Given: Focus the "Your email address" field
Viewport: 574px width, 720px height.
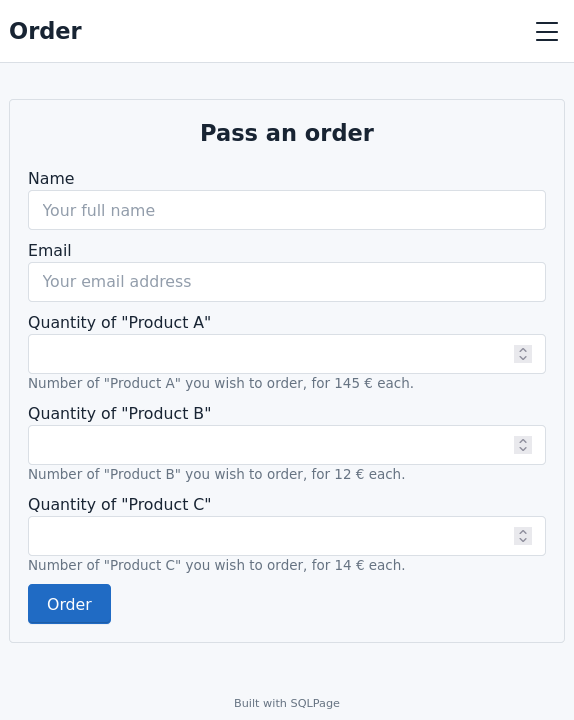Looking at the screenshot, I should click(x=287, y=282).
